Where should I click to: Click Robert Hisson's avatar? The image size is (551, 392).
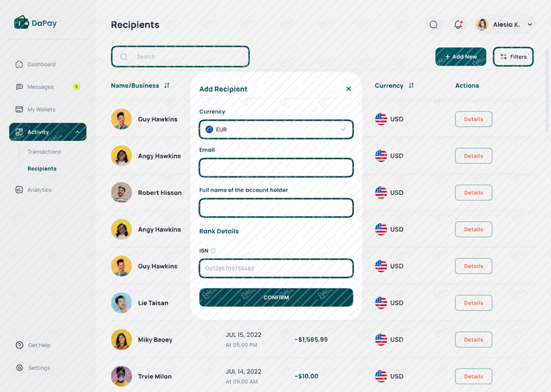122,192
